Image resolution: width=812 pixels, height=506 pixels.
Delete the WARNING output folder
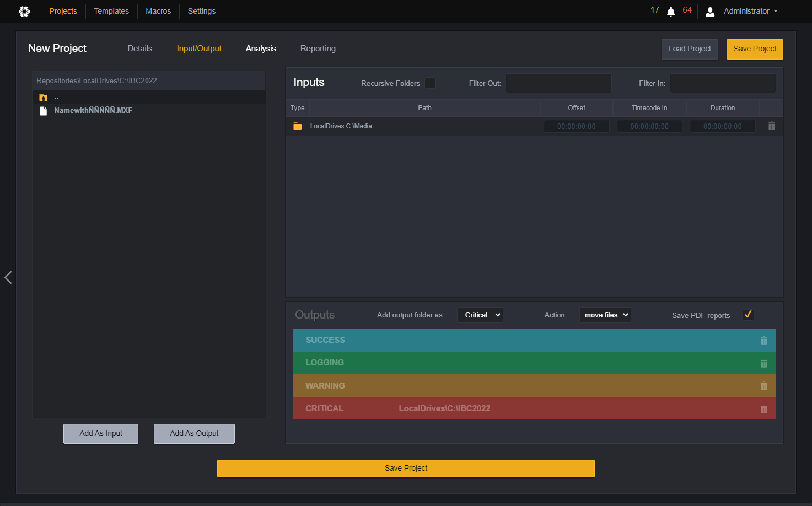pyautogui.click(x=764, y=386)
